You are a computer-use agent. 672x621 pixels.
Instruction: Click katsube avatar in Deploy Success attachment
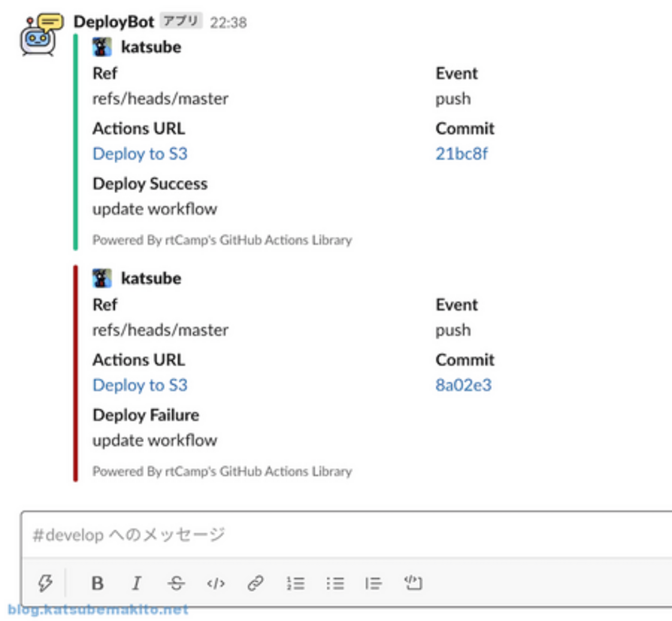[102, 47]
